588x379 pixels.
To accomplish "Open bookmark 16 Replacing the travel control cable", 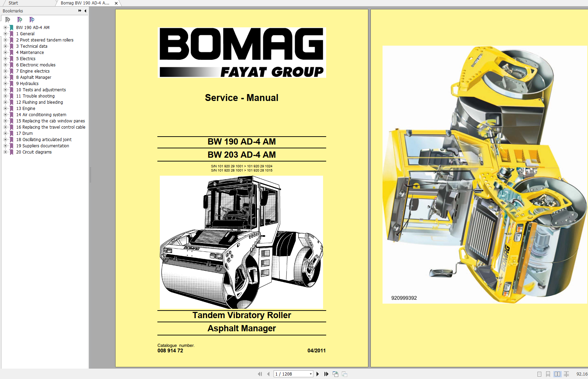I will pyautogui.click(x=51, y=127).
